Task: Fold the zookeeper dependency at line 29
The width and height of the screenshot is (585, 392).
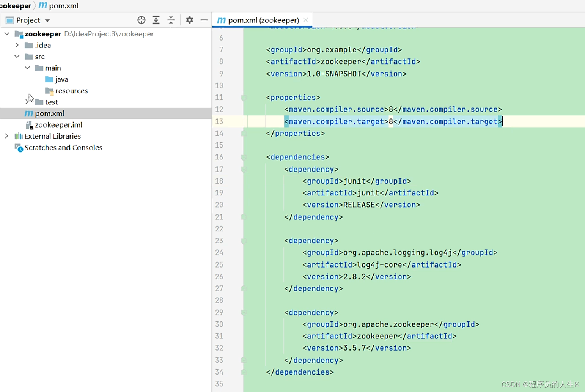Action: pyautogui.click(x=244, y=312)
